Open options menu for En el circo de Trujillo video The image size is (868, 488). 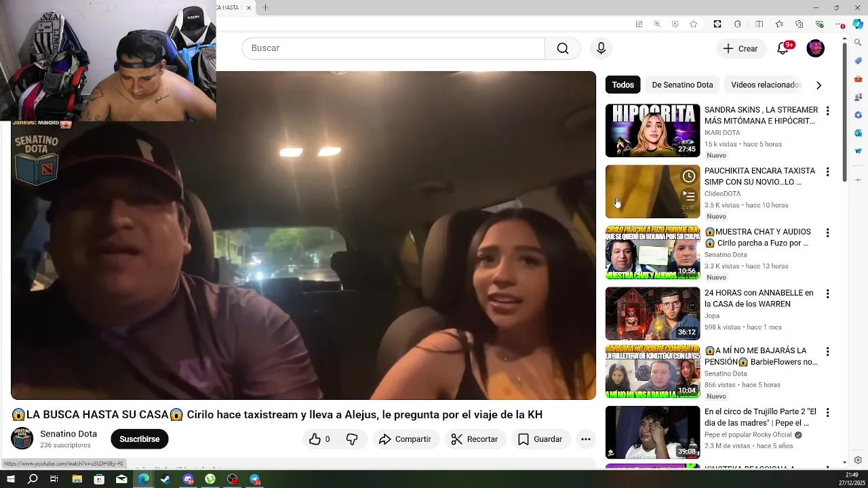coord(827,412)
